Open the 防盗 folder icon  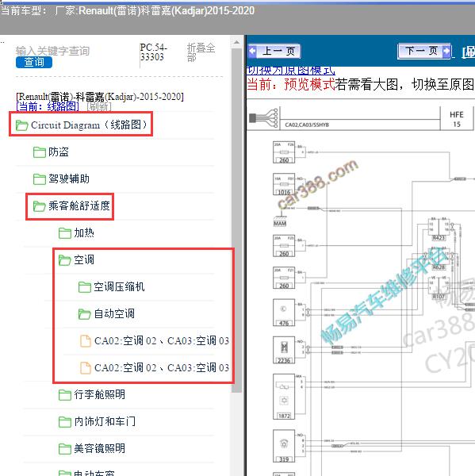pos(40,152)
